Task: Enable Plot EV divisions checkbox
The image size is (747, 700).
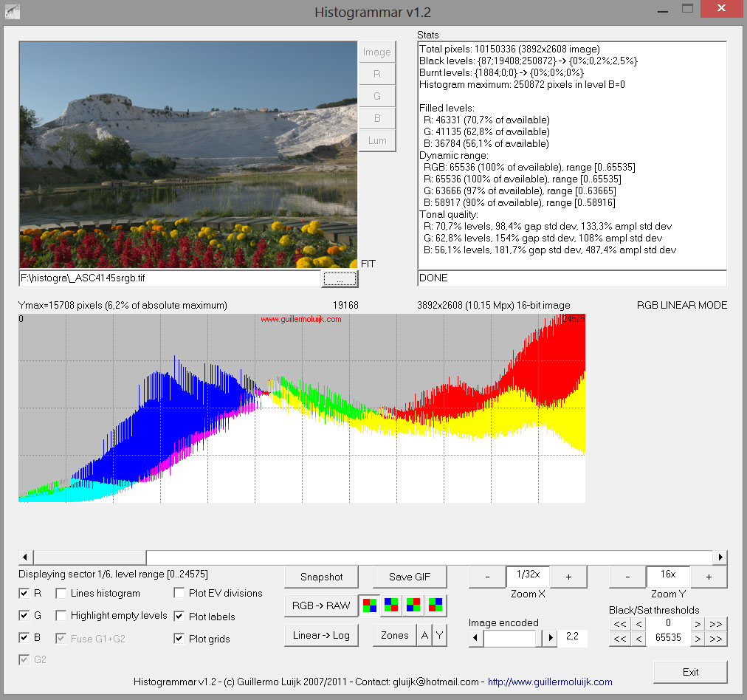Action: (x=179, y=593)
